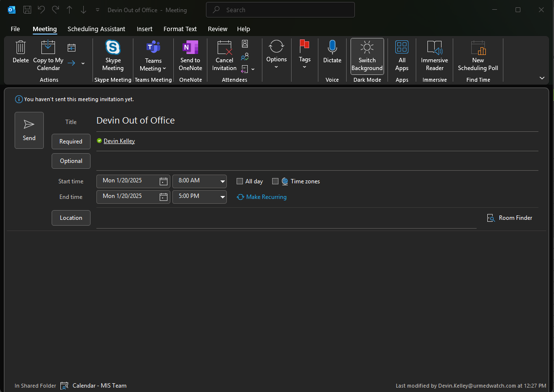This screenshot has height=392, width=554.
Task: Create a New Scheduling Poll
Action: (478, 48)
